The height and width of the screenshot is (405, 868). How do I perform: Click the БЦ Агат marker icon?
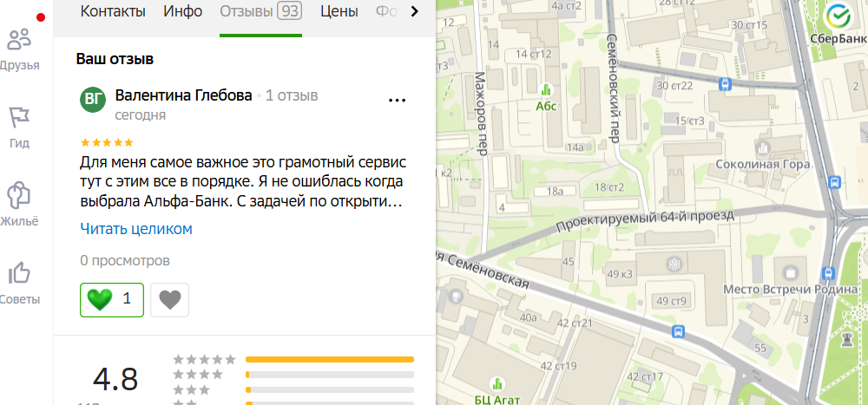pos(497,382)
